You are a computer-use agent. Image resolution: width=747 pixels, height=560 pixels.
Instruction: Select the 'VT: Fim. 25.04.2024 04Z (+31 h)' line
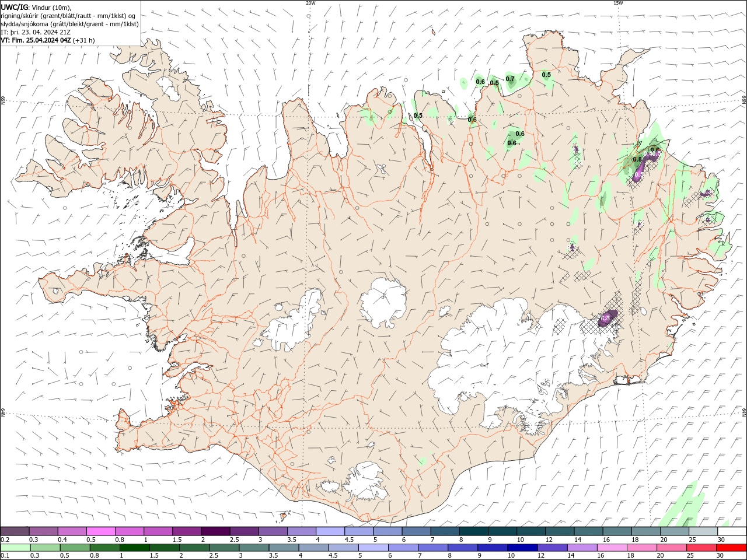click(48, 40)
